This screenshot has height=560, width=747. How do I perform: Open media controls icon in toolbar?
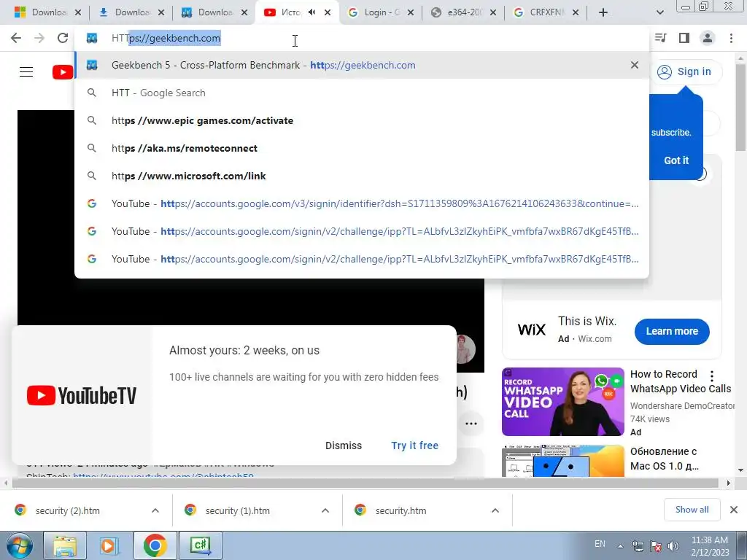point(661,38)
